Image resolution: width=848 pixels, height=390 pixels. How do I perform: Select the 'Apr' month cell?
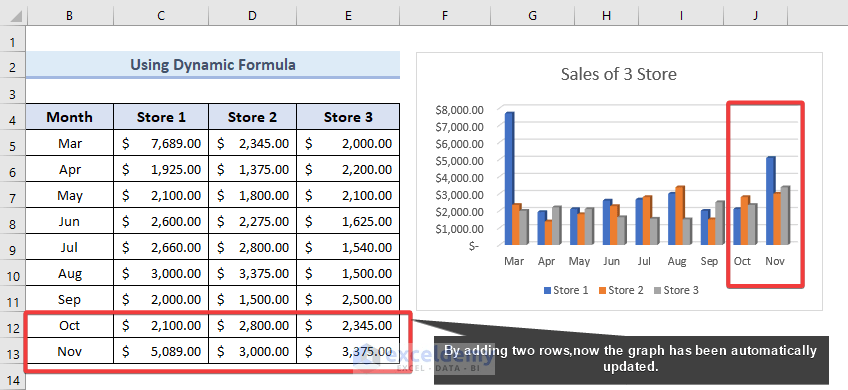click(70, 169)
